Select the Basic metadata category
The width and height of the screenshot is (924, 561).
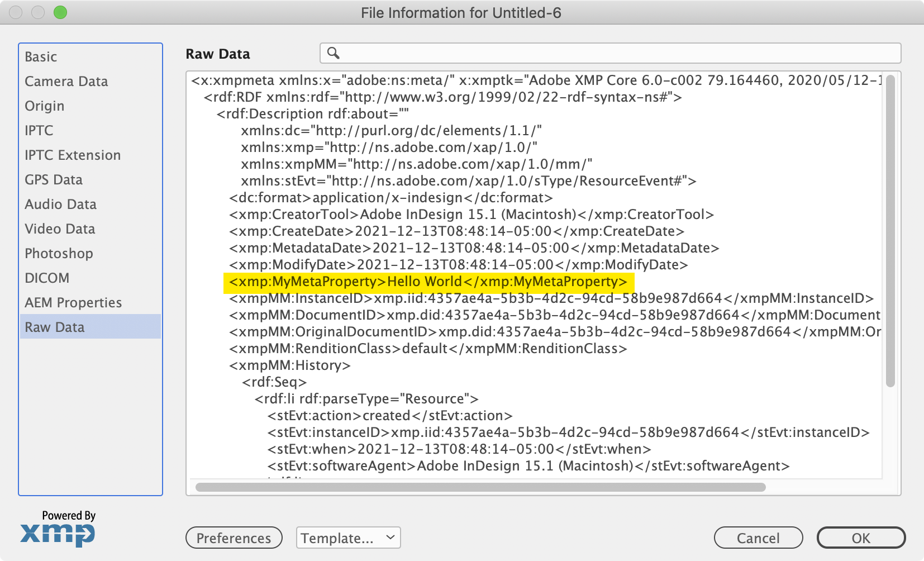(x=40, y=56)
